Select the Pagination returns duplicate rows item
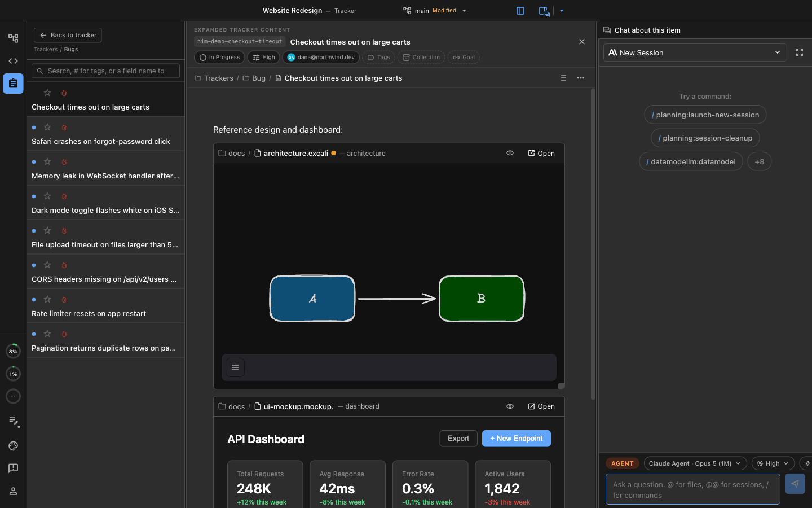Screen dimensions: 812x508 pos(106,340)
